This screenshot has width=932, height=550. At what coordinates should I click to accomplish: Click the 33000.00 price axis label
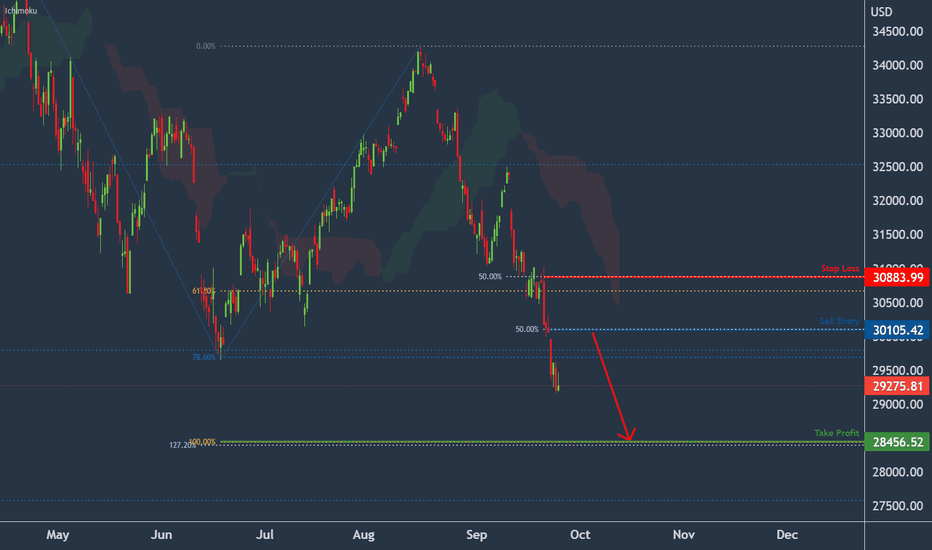[x=898, y=133]
